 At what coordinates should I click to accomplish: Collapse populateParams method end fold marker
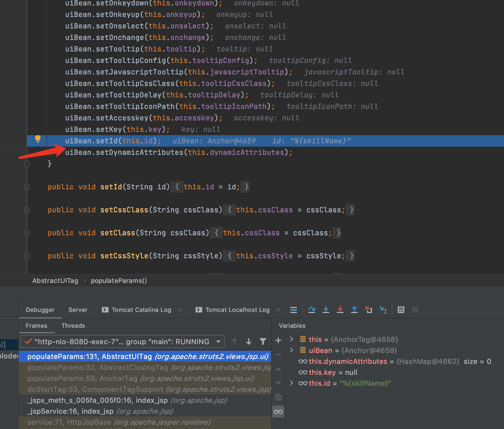pyautogui.click(x=27, y=164)
